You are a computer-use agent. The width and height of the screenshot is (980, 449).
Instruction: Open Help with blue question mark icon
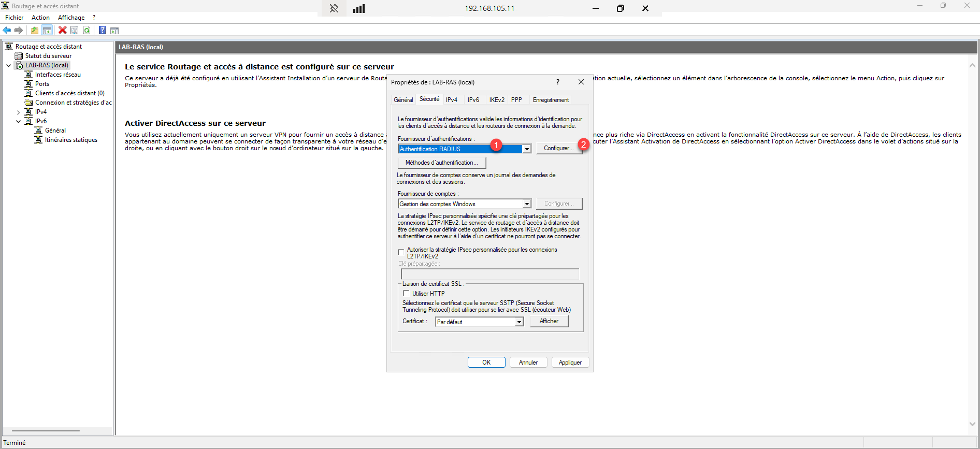(102, 31)
